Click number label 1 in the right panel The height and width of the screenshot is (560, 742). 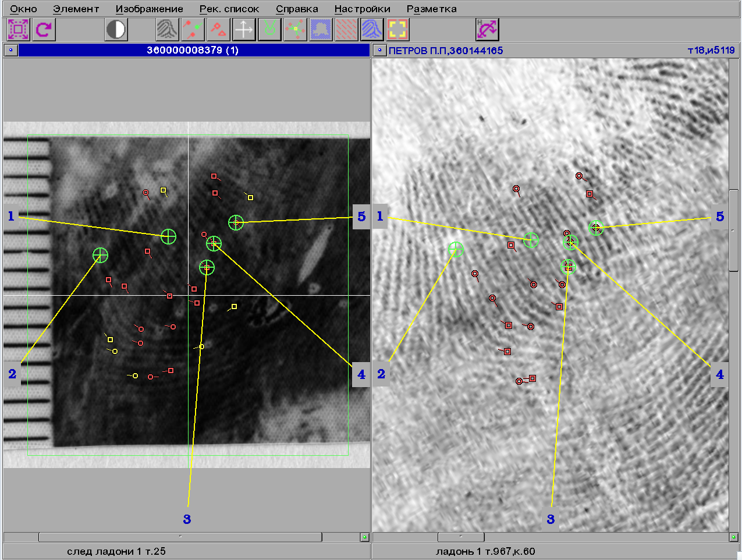(380, 217)
